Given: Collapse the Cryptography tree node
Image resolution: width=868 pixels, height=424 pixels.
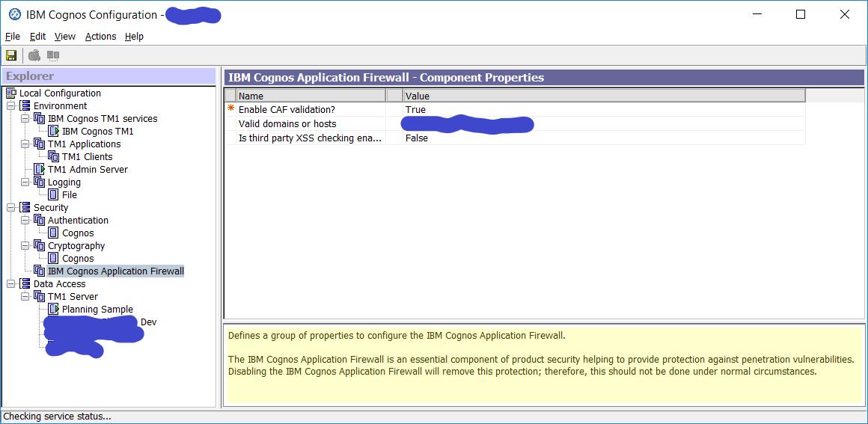Looking at the screenshot, I should [25, 246].
